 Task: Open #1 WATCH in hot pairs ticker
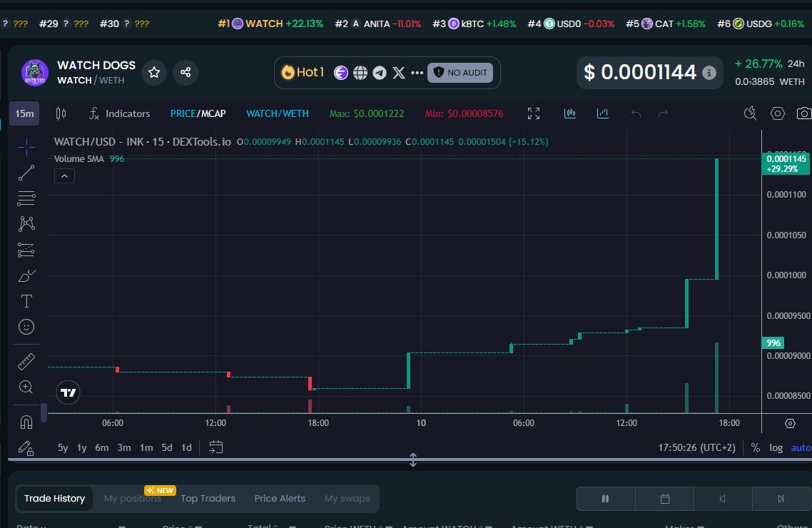click(270, 24)
